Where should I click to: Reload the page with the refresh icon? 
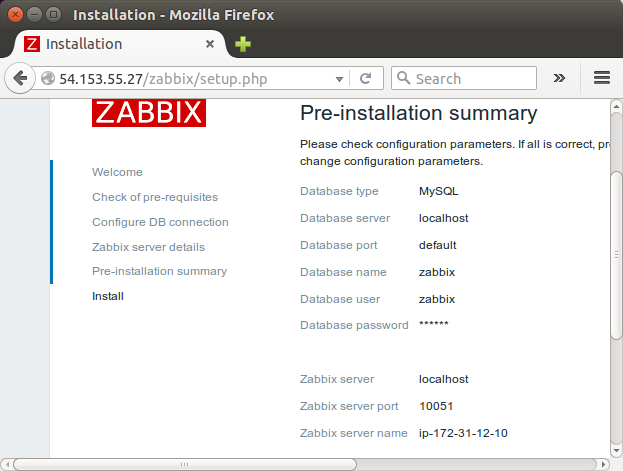pos(366,78)
